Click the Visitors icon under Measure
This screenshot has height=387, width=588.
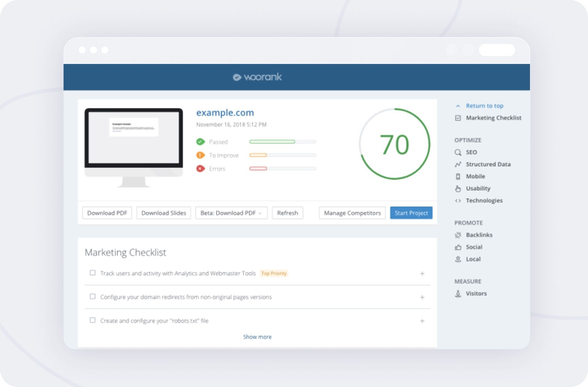click(458, 294)
